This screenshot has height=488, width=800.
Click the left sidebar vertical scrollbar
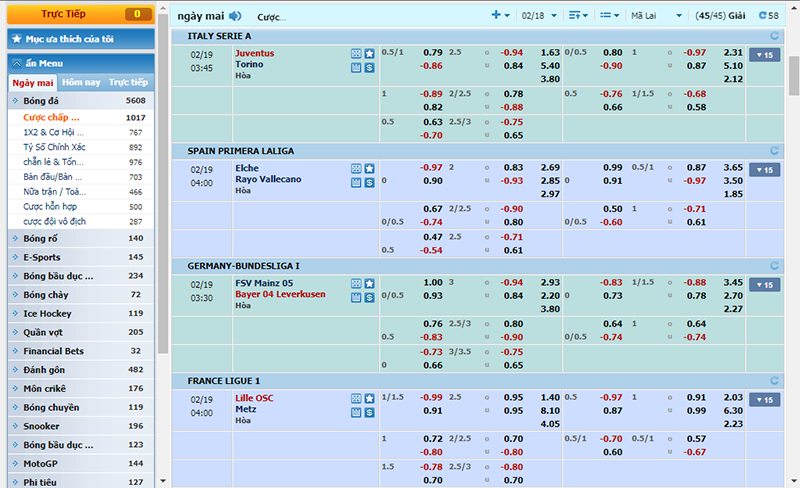pyautogui.click(x=162, y=200)
